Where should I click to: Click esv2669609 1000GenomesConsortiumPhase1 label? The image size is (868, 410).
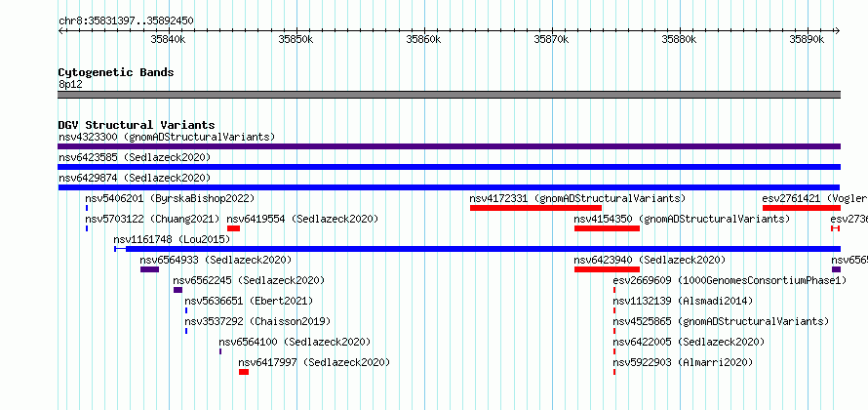[x=730, y=280]
